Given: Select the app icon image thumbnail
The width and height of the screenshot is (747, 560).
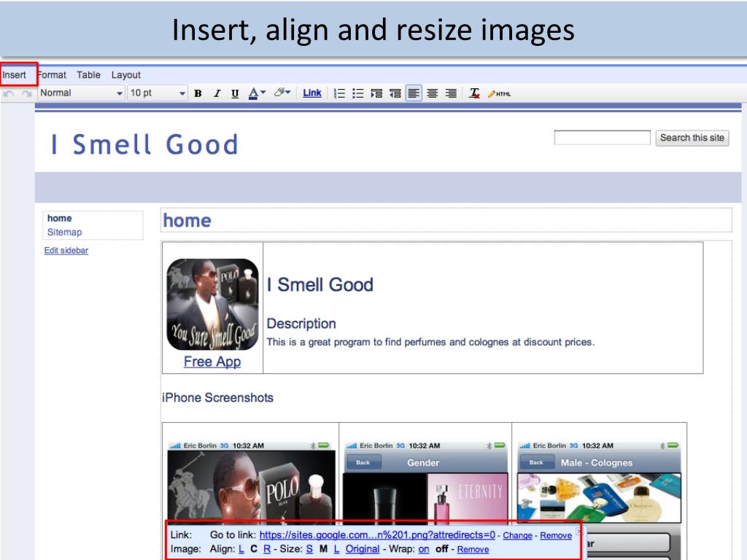Looking at the screenshot, I should click(x=212, y=304).
